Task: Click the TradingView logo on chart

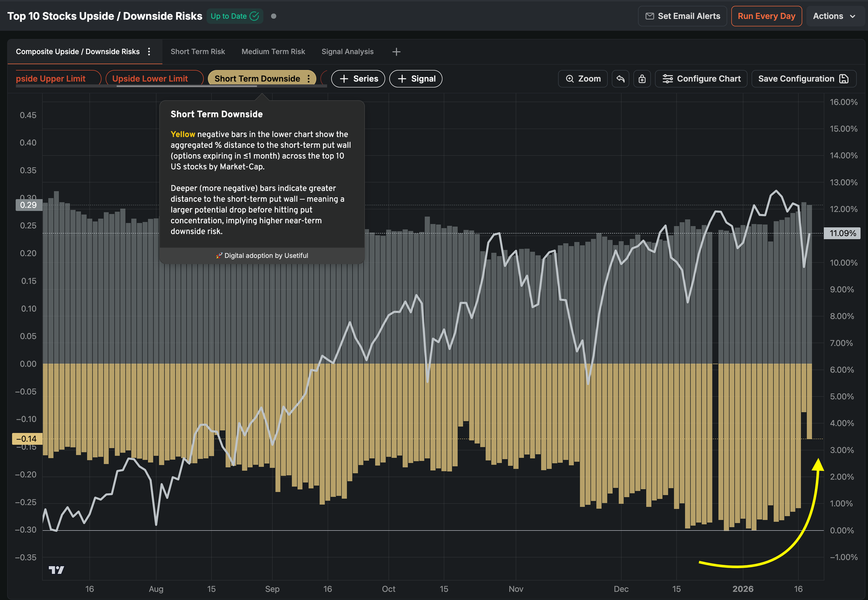Action: 57,570
